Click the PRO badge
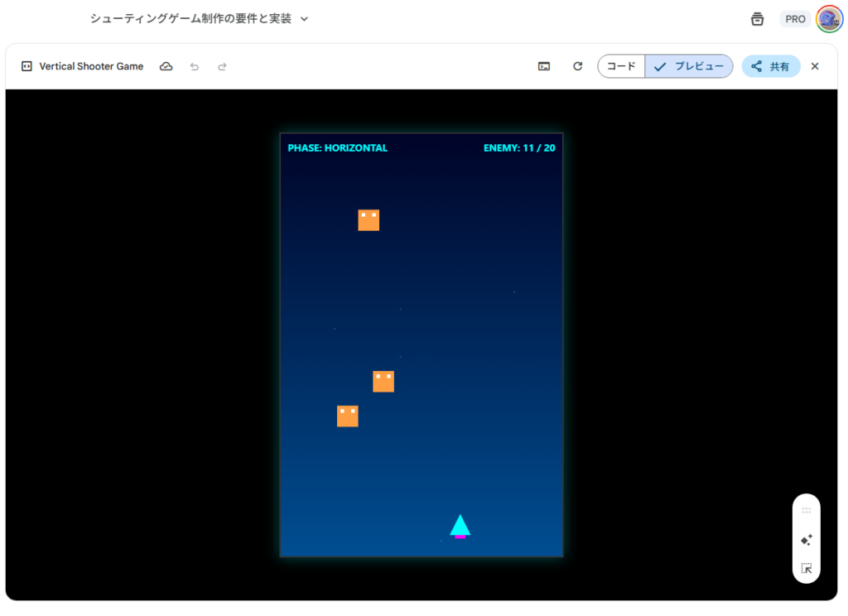 [795, 19]
